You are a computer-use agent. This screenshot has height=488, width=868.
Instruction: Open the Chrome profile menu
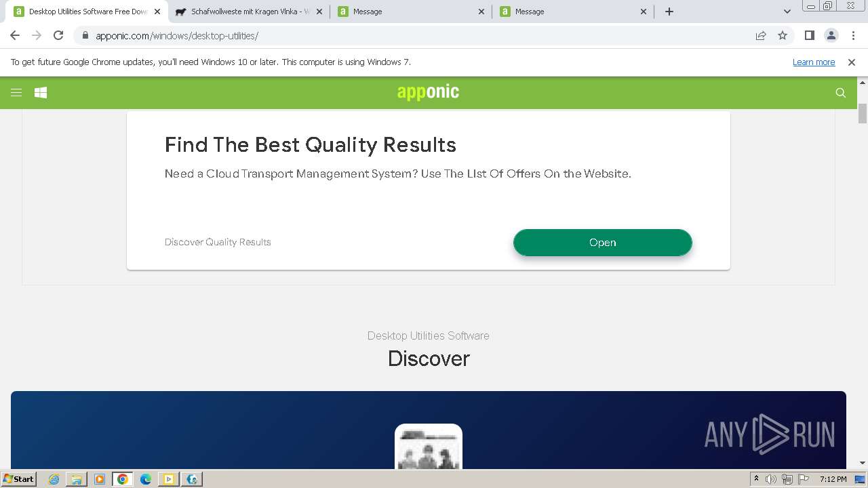coord(831,35)
